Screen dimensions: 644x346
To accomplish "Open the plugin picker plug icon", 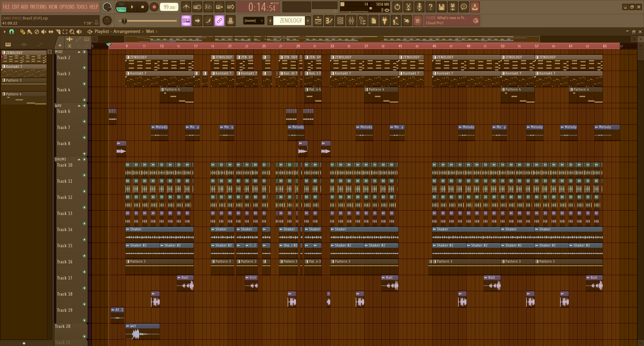I will point(385,21).
